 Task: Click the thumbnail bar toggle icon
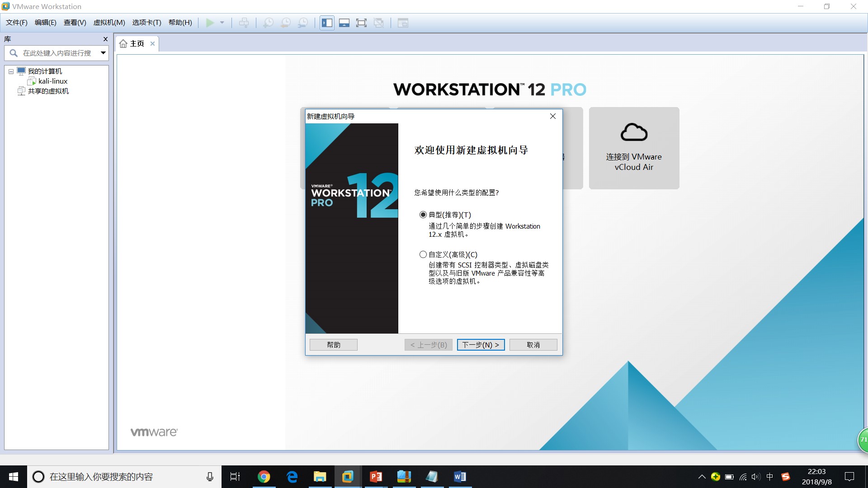point(344,23)
